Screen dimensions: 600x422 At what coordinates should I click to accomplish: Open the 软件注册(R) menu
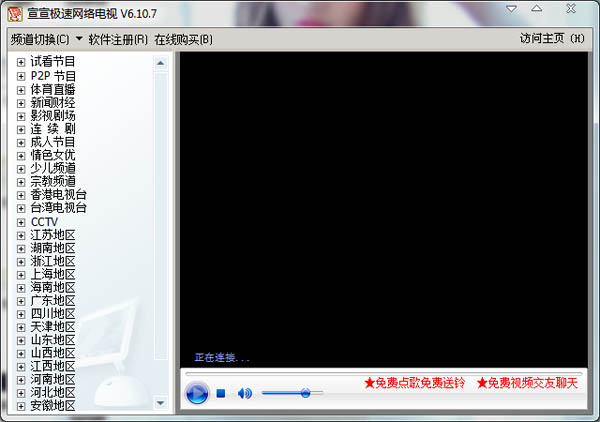coord(118,40)
